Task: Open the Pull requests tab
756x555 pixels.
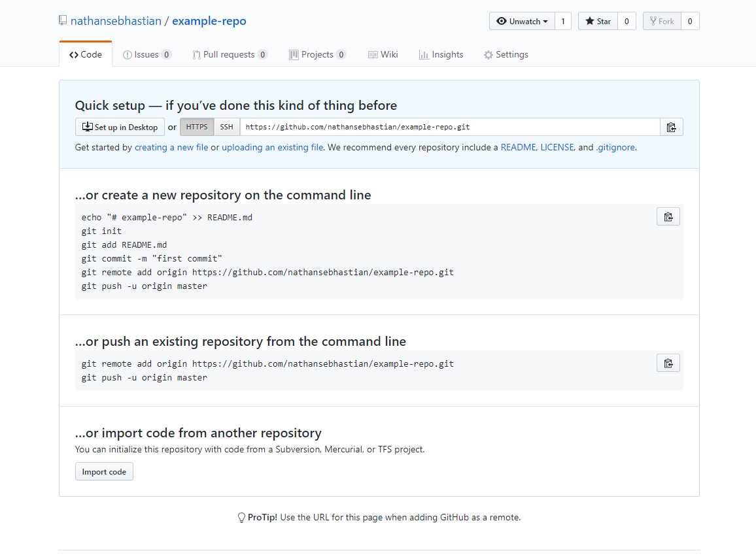Action: [x=230, y=54]
